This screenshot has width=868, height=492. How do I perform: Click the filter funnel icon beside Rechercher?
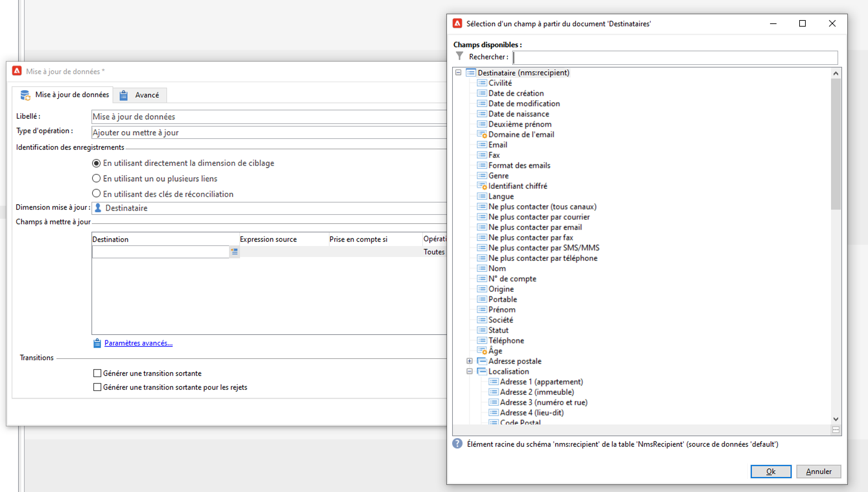459,56
